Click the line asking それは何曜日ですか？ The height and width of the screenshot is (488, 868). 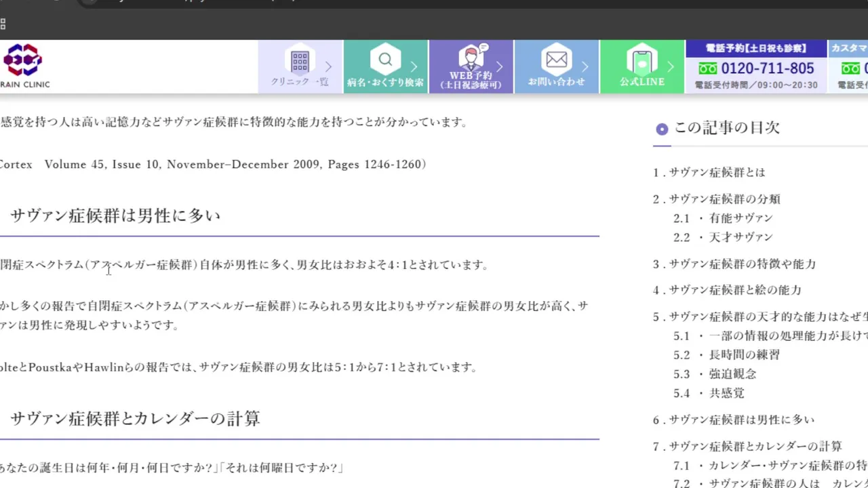coord(172,468)
